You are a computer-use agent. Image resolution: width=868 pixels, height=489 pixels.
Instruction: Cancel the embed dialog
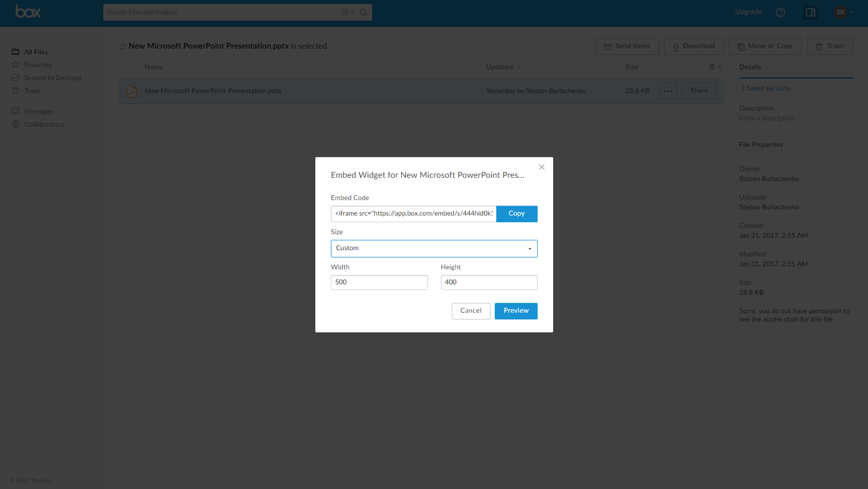point(471,311)
